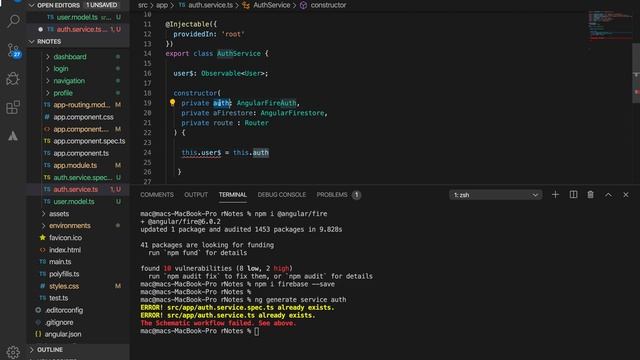Viewport: 640px width, 360px height.
Task: Close the terminal panel
Action: pyautogui.click(x=626, y=195)
